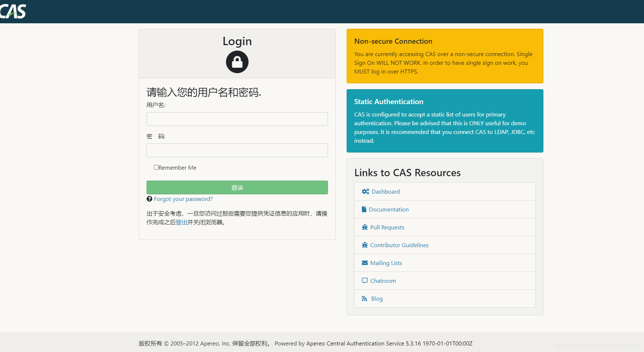This screenshot has height=352, width=644.
Task: Click the CAS logo in header
Action: (13, 12)
